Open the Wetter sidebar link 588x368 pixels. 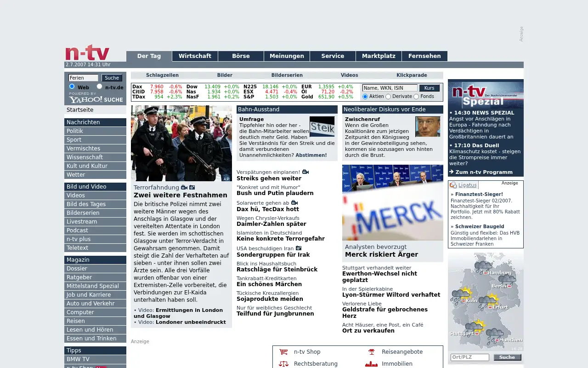click(x=95, y=175)
